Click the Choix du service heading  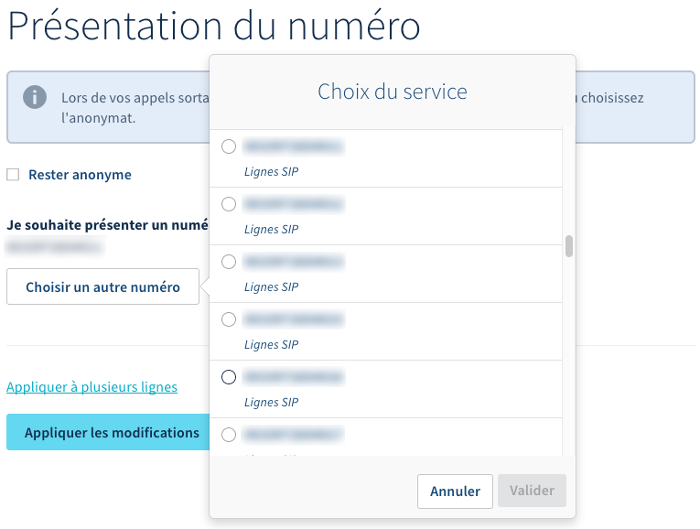click(392, 92)
